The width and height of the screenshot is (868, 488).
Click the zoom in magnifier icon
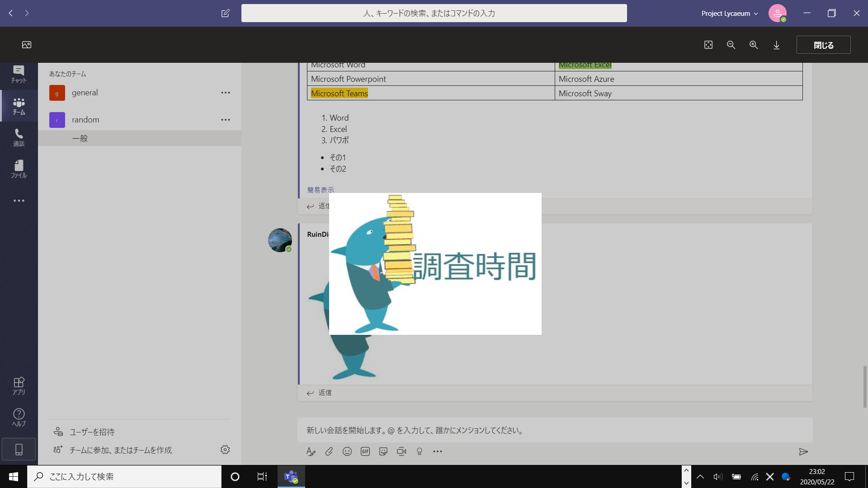[754, 45]
